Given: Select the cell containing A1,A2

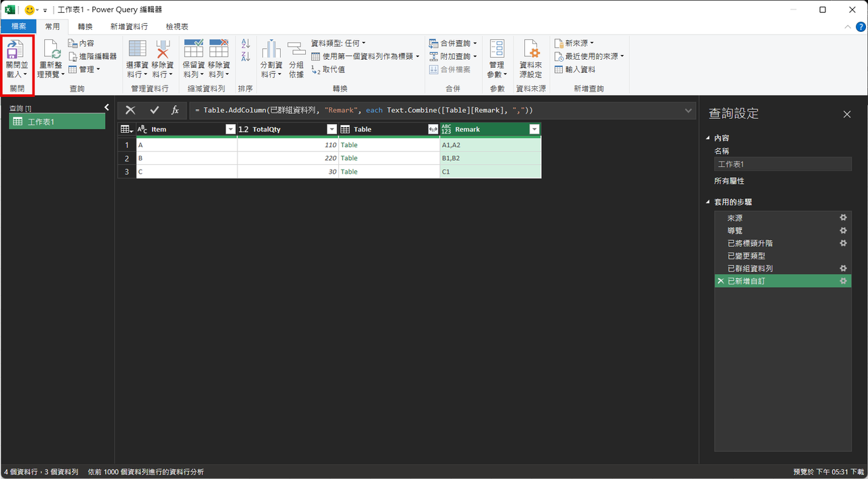Looking at the screenshot, I should coord(491,145).
